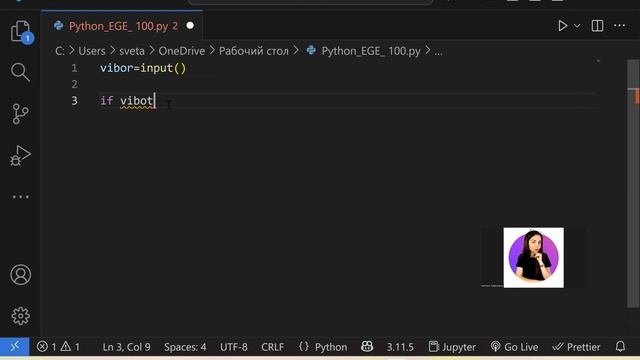Open the breadcrumb ellipsis symbol list

tap(438, 51)
